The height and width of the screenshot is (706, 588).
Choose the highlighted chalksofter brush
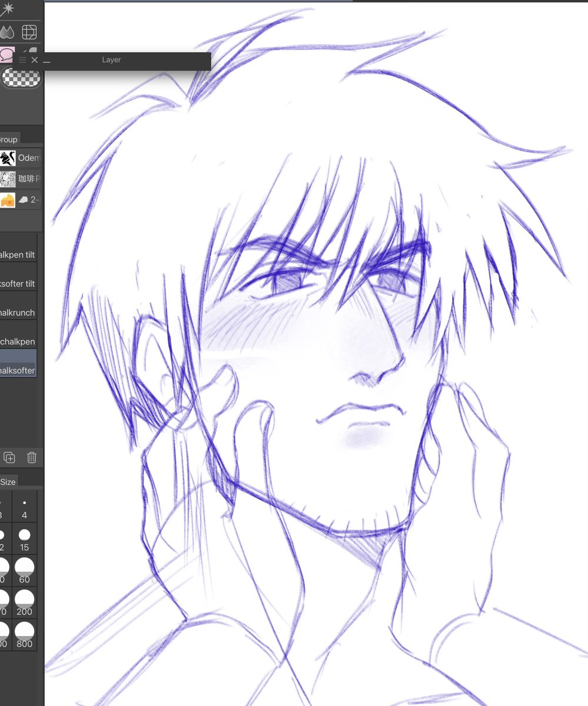coord(18,364)
